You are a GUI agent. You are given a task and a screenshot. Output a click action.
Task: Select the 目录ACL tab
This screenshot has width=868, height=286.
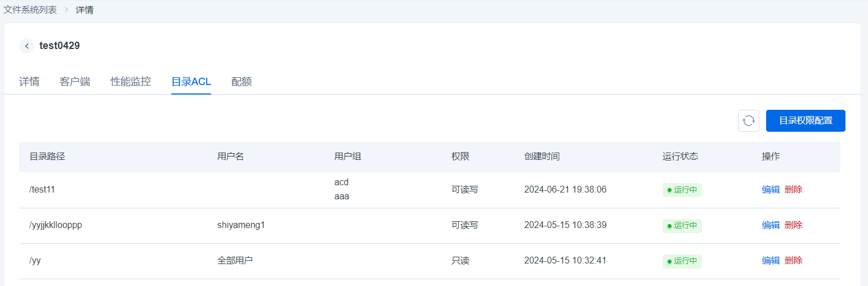pos(191,82)
